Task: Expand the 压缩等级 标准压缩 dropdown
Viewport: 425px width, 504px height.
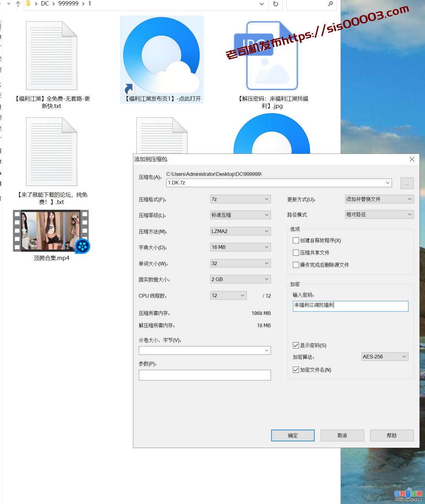Action: tap(240, 215)
